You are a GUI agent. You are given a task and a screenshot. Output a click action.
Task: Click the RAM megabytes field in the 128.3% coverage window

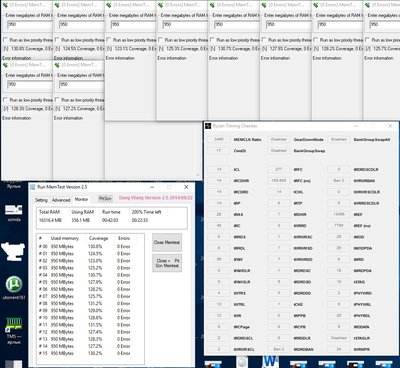point(29,85)
